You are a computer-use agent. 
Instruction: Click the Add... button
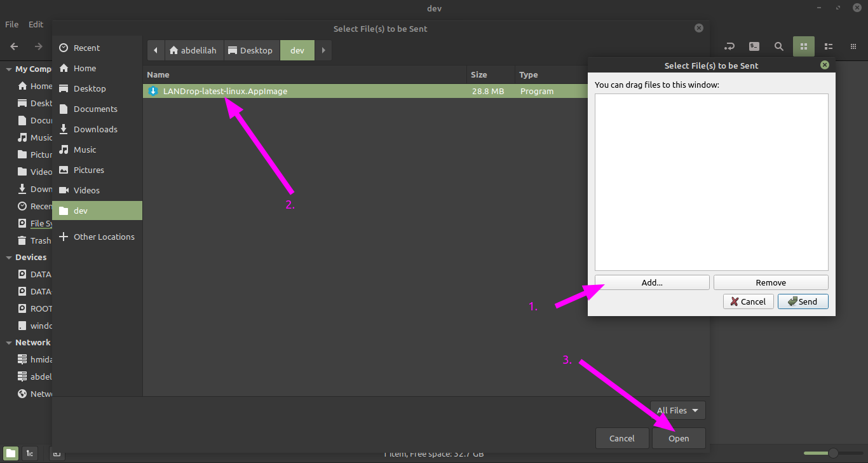(652, 282)
